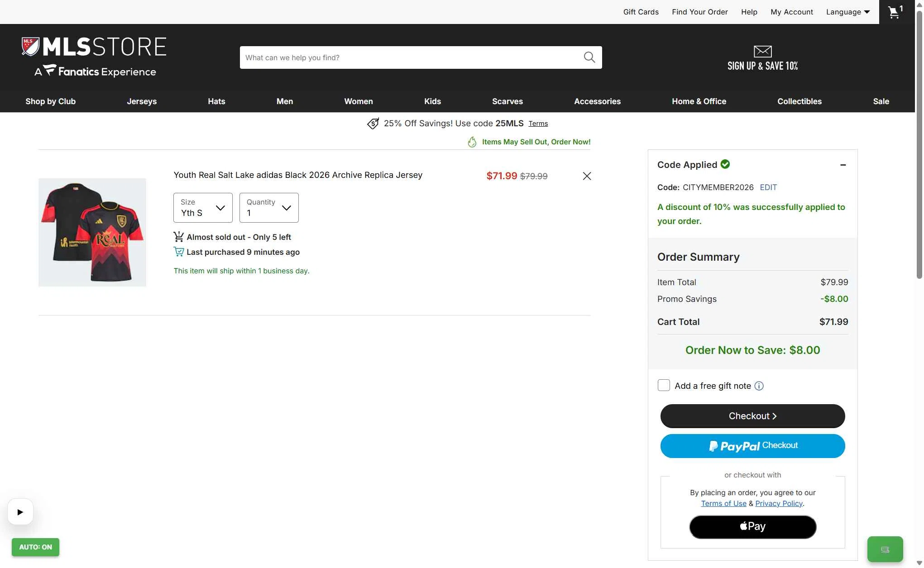This screenshot has height=568, width=924.
Task: Collapse the Code Applied panel
Action: pyautogui.click(x=843, y=165)
